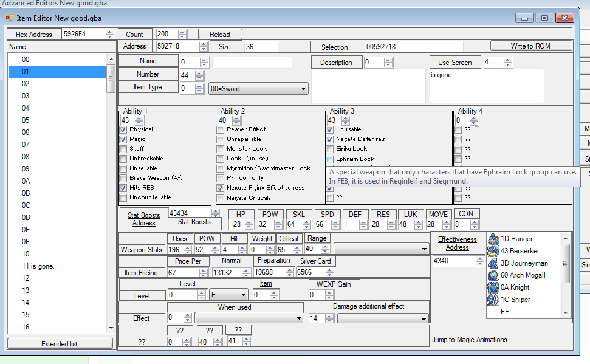Image resolution: width=590 pixels, height=364 pixels.
Task: Click the Journeyman class icon
Action: pos(493,263)
